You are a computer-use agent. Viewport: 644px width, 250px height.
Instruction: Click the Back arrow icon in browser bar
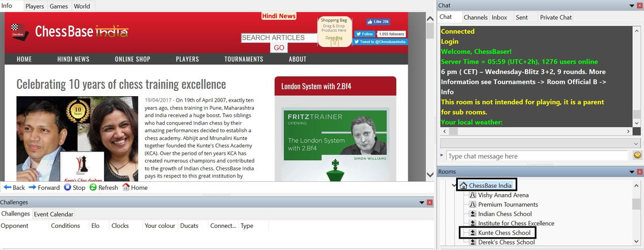[x=8, y=188]
